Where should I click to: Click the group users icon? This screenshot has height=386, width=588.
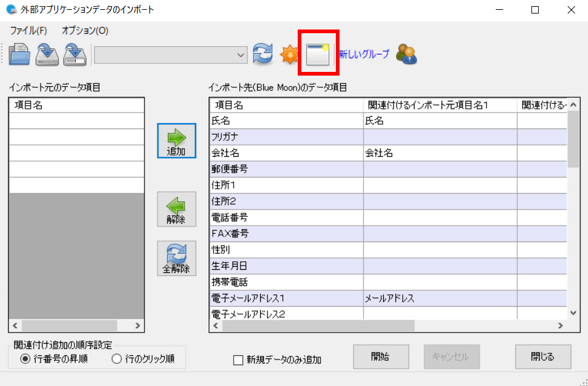(406, 54)
